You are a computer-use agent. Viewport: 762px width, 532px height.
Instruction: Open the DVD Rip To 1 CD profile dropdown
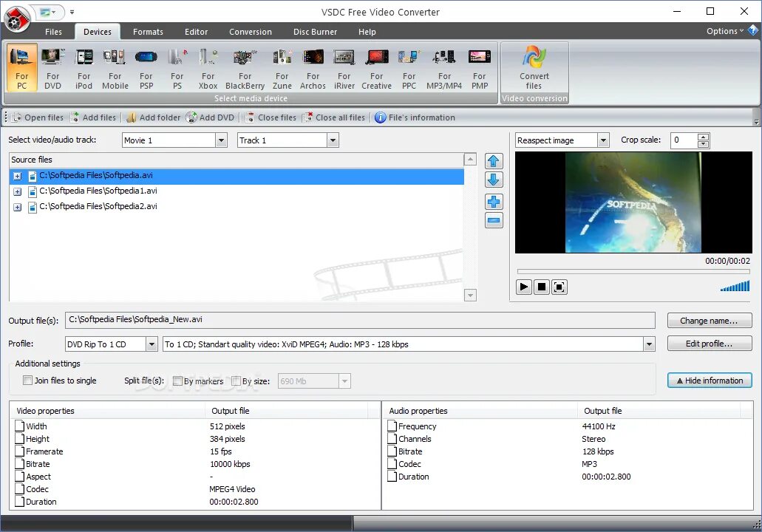(x=152, y=344)
